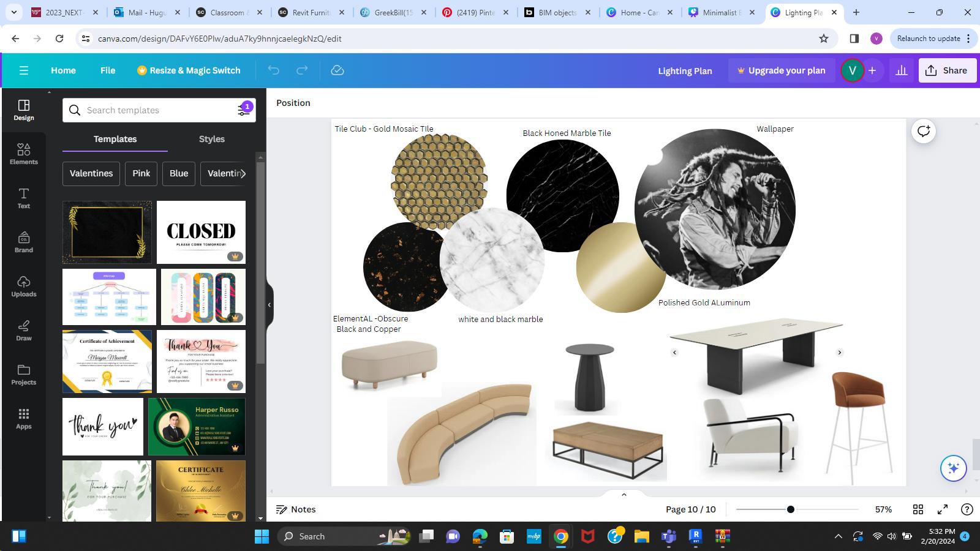Add collaborators with the plus icon
This screenshot has width=980, height=551.
[x=872, y=70]
